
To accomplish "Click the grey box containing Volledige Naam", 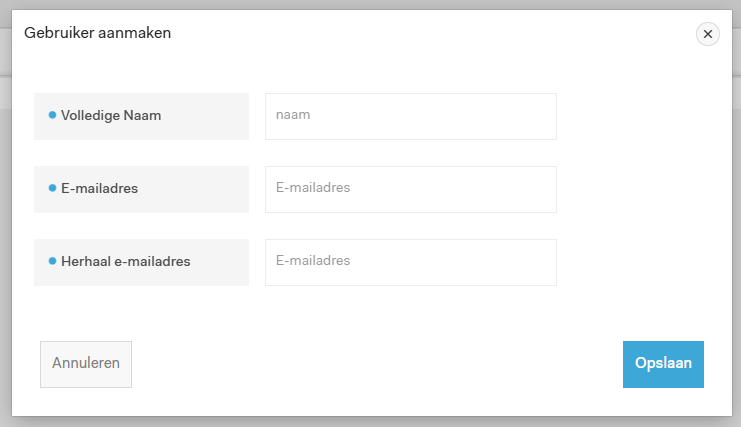I will (141, 116).
